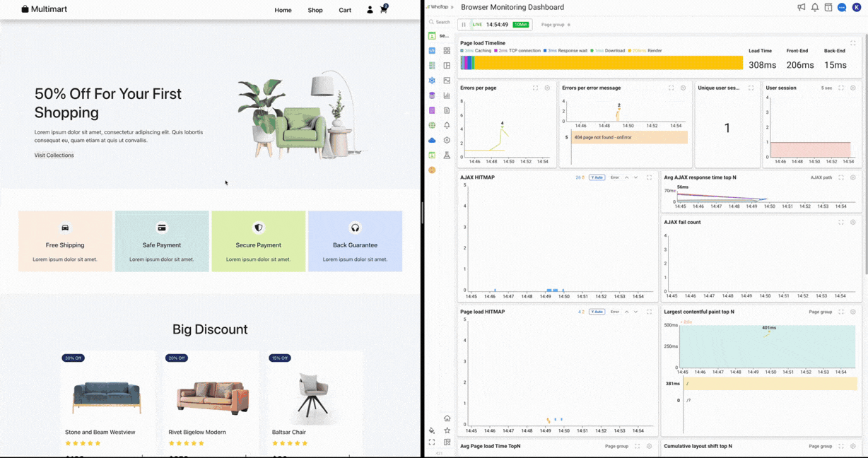Image resolution: width=868 pixels, height=458 pixels.
Task: Open the purple database icon in the sidebar
Action: click(x=432, y=95)
